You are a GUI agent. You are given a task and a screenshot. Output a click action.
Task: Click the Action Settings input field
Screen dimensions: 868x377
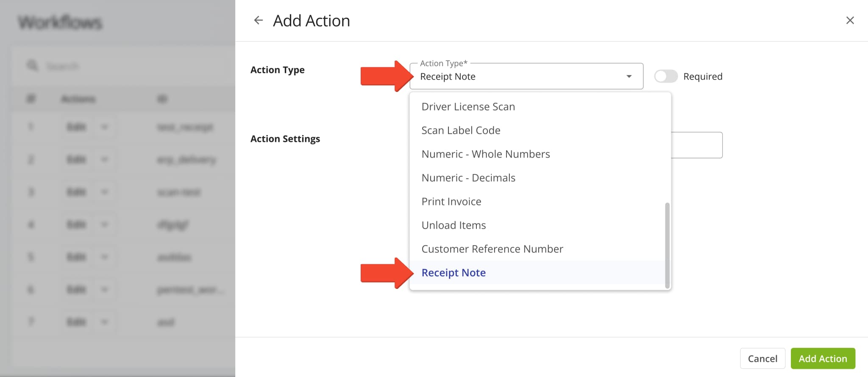697,145
